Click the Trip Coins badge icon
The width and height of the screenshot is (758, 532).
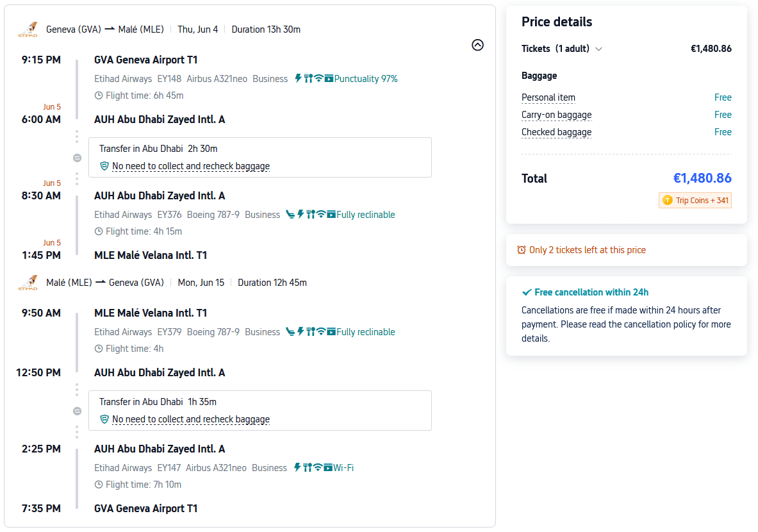pyautogui.click(x=667, y=201)
